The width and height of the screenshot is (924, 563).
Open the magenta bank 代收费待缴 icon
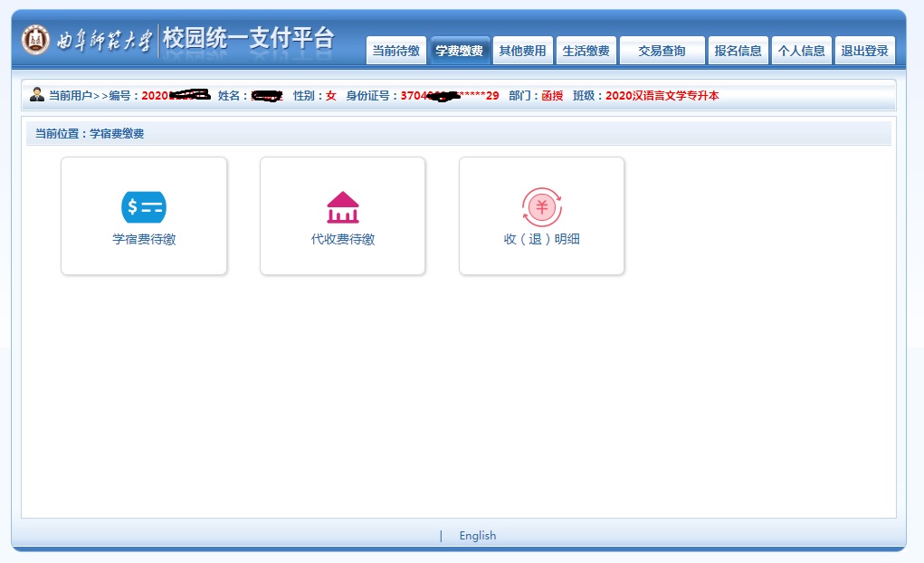[x=343, y=207]
